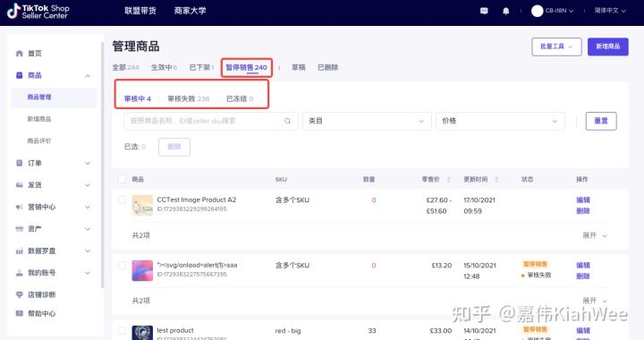The width and height of the screenshot is (644, 340).
Task: Tick the select-all checkbox in the table header
Action: [122, 179]
